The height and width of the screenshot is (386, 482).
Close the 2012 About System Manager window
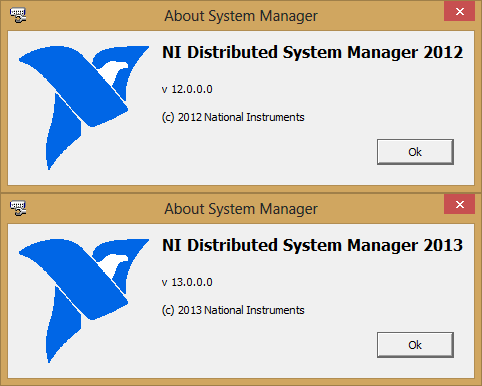[x=460, y=11]
